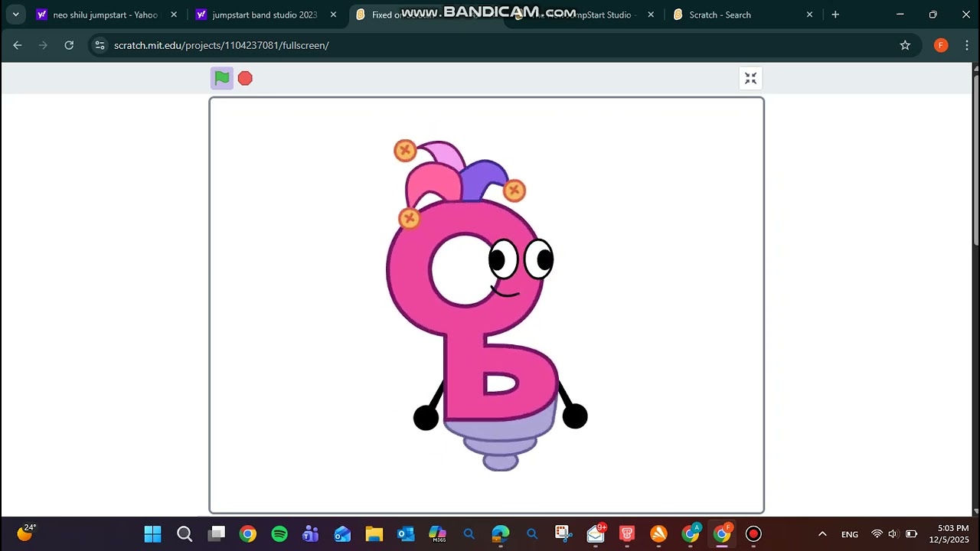Open Task View on the taskbar
The width and height of the screenshot is (980, 551).
click(217, 534)
